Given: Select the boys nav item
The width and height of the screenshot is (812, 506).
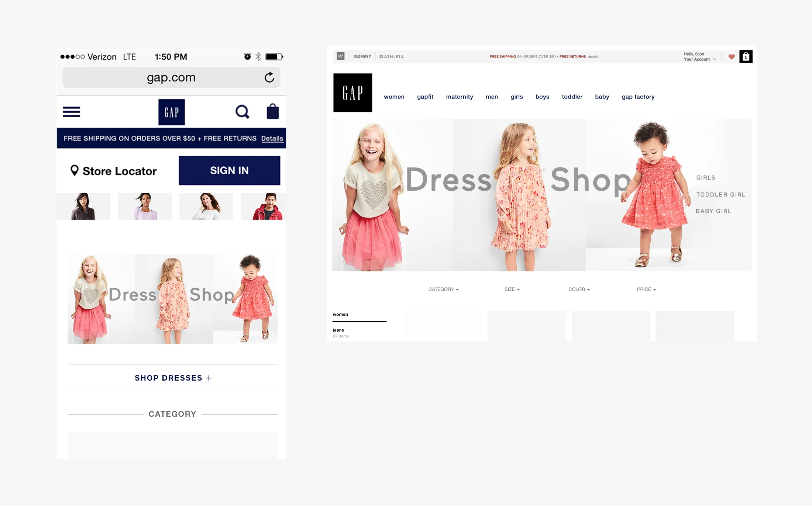Looking at the screenshot, I should pos(542,97).
